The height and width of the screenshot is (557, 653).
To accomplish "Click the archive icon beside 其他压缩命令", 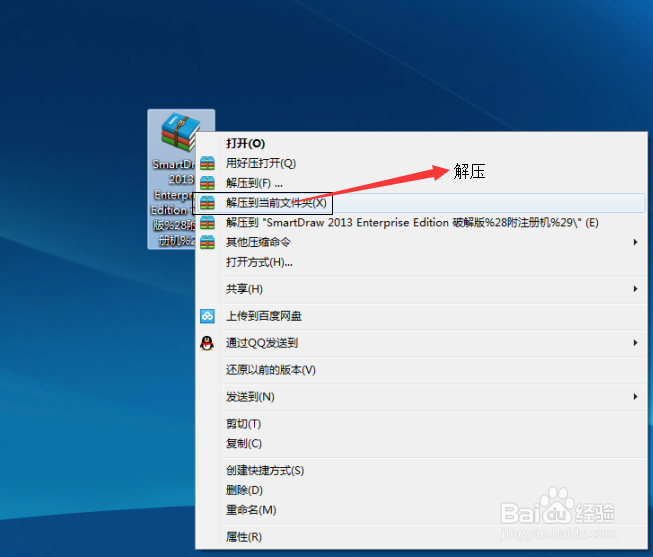I will 207,242.
